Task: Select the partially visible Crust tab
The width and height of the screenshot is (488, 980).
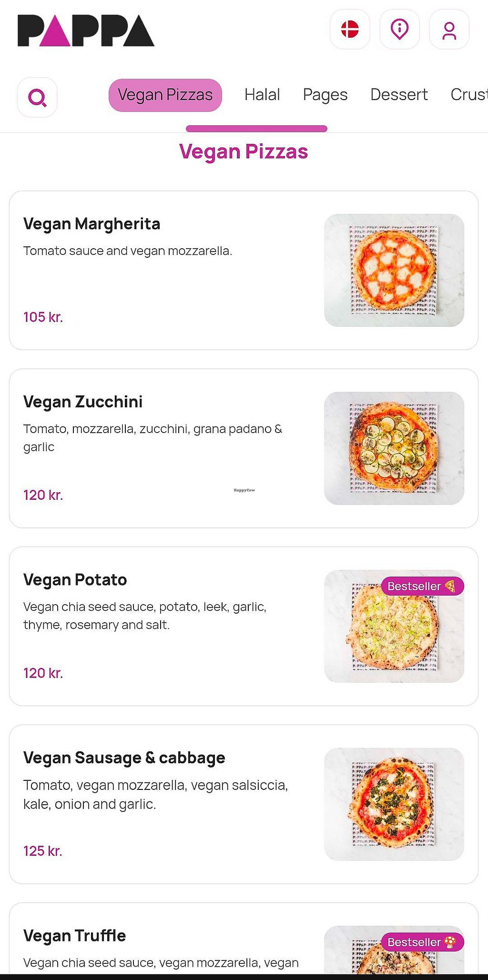Action: pos(469,95)
